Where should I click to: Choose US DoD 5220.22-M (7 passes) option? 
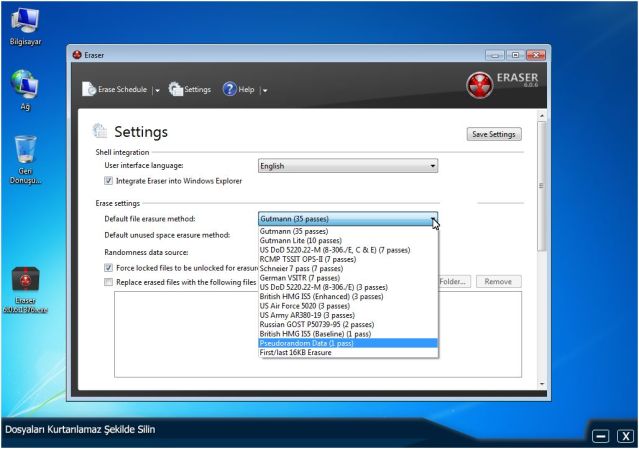[348, 250]
